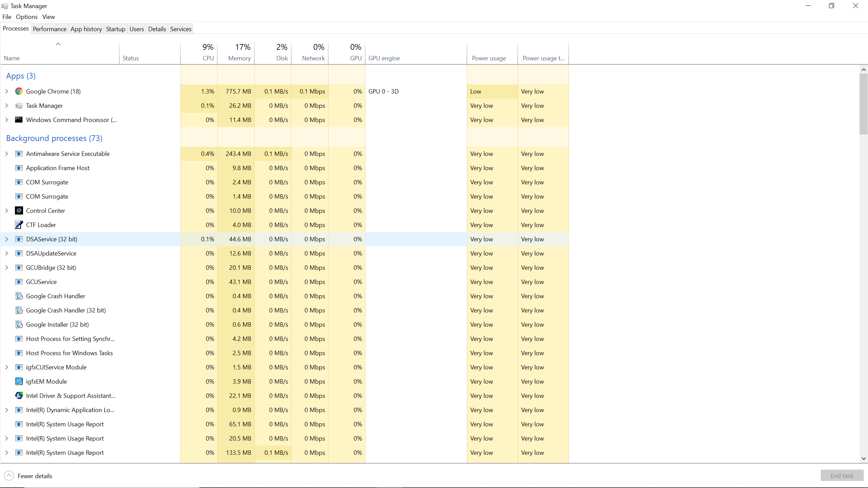Click the Fewer details link
868x488 pixels.
tap(35, 476)
